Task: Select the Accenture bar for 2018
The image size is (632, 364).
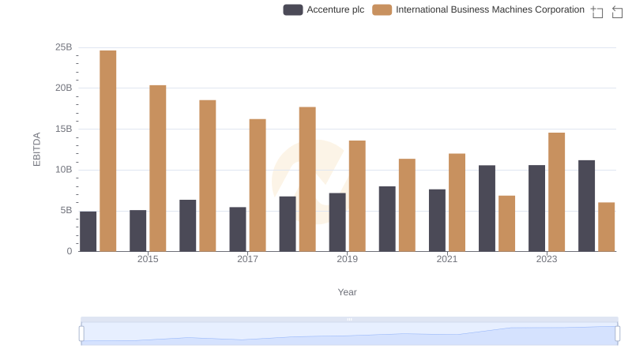Action: pos(288,224)
